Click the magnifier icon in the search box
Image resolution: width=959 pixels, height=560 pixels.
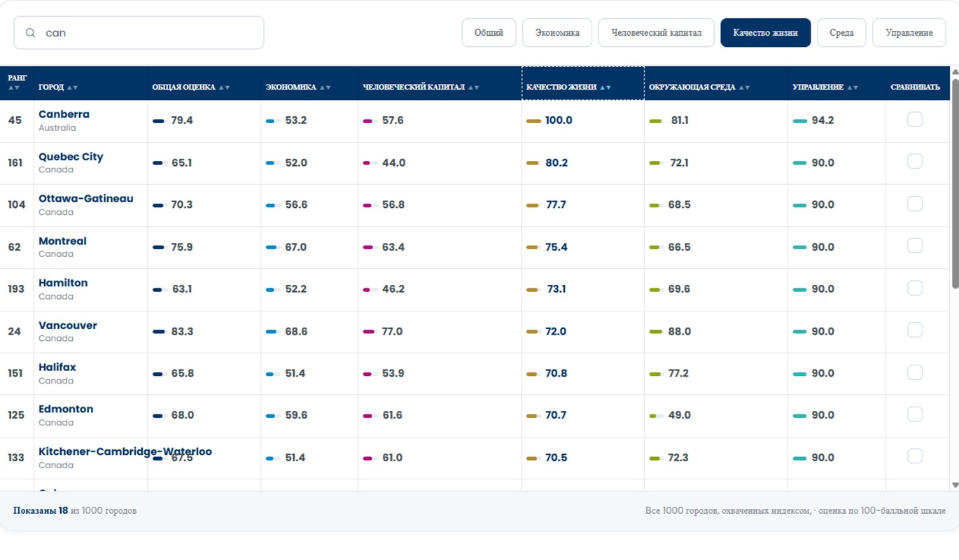[x=30, y=33]
